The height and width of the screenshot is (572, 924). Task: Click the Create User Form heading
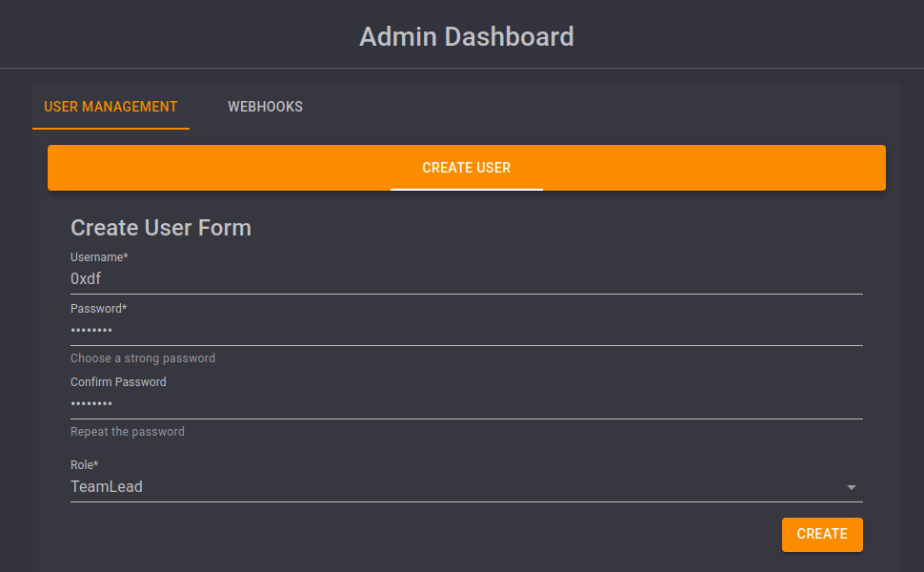(161, 228)
